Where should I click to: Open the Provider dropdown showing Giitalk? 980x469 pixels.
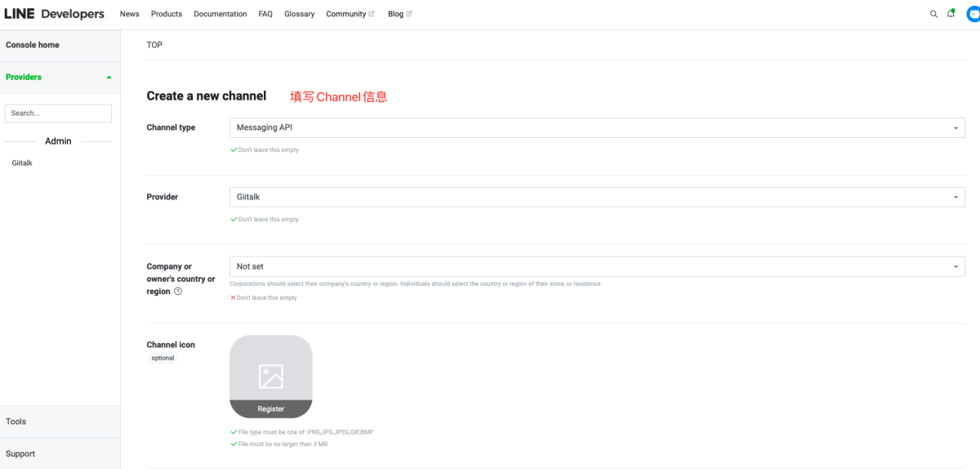[x=597, y=197]
